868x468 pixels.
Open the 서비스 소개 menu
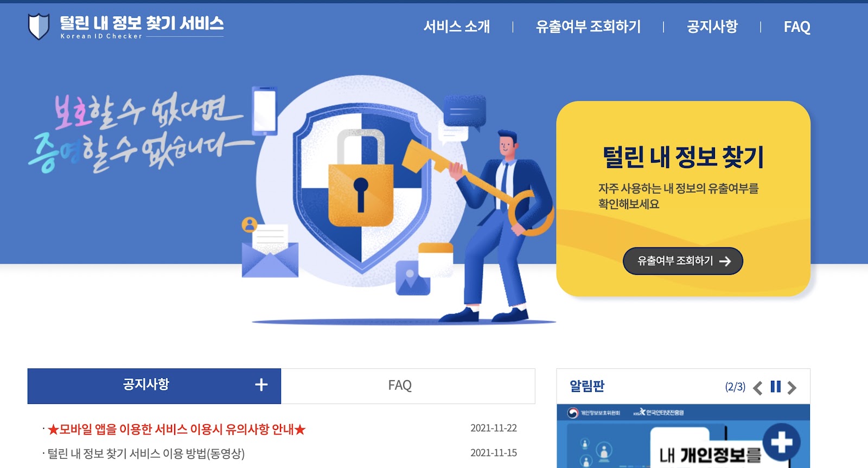[457, 27]
